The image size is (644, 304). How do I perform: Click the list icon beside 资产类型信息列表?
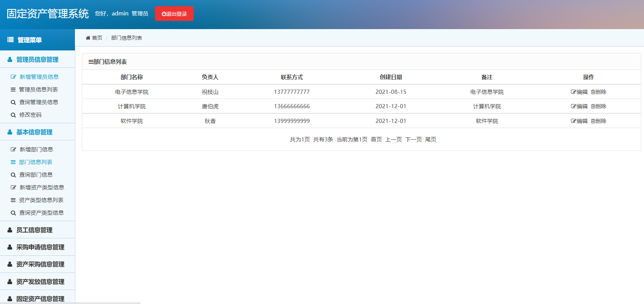pyautogui.click(x=13, y=200)
